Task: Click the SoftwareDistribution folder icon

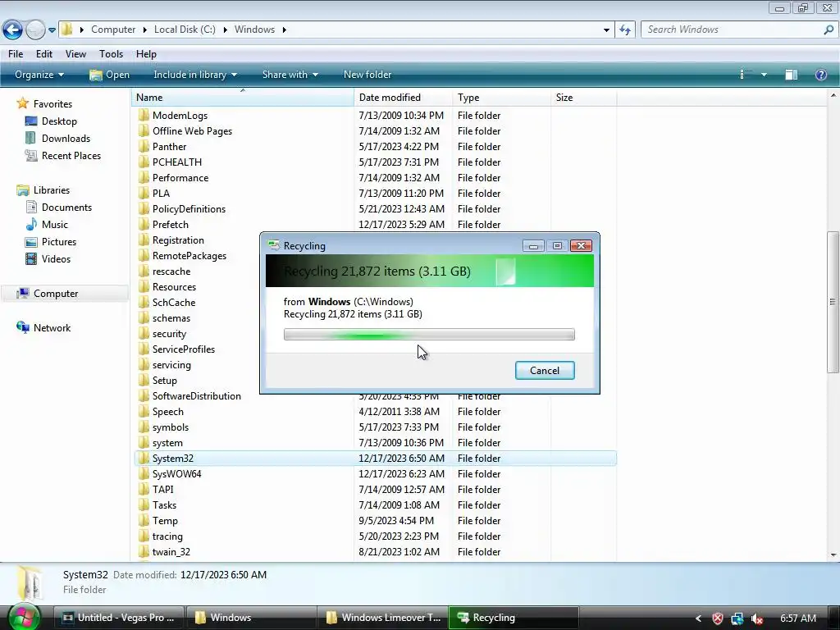Action: click(143, 396)
